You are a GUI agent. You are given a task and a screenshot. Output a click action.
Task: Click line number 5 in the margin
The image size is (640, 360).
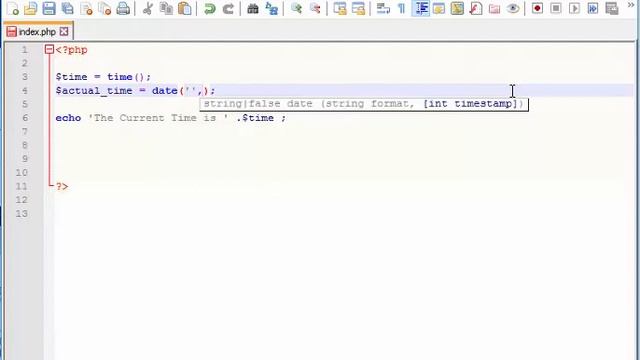click(24, 104)
